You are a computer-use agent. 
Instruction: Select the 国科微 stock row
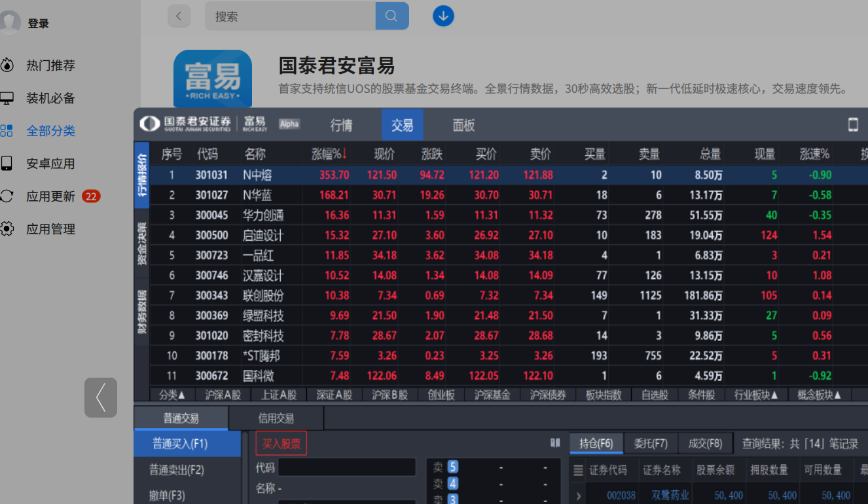509,376
